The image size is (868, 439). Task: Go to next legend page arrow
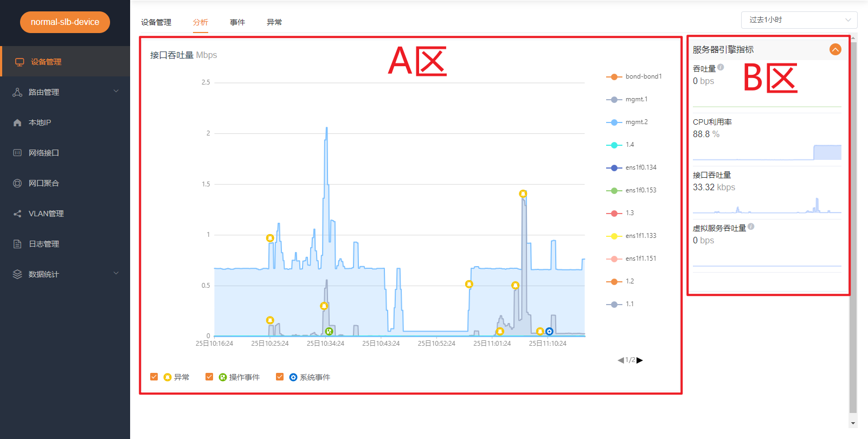coord(640,360)
